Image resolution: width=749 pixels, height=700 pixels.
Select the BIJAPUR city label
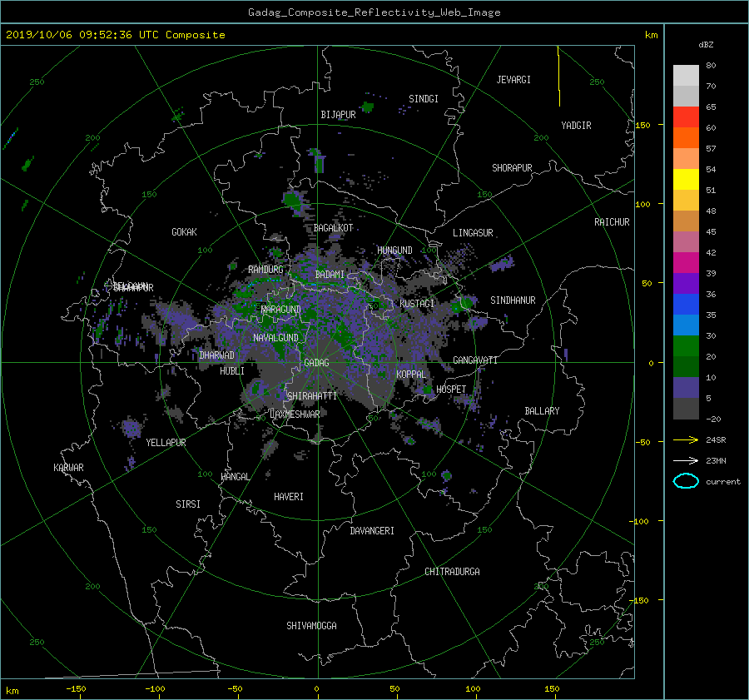click(x=338, y=115)
